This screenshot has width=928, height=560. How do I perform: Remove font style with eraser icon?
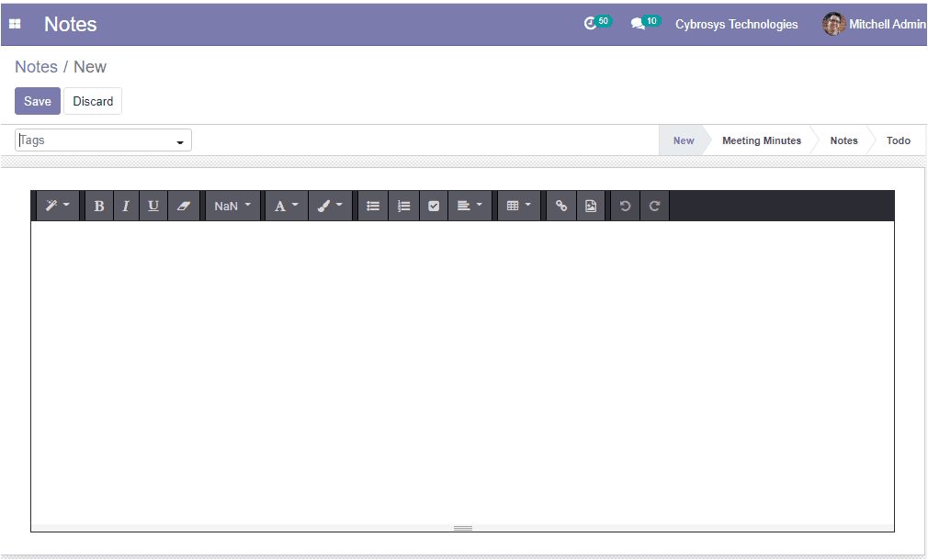coord(184,206)
